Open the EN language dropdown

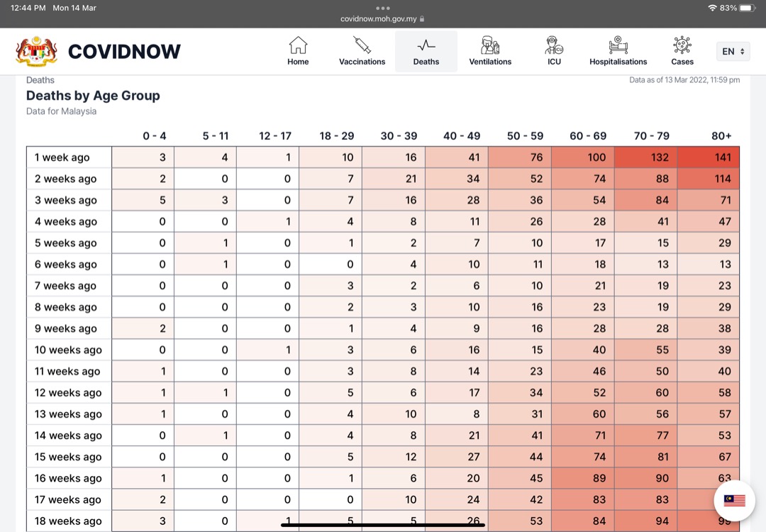point(733,51)
